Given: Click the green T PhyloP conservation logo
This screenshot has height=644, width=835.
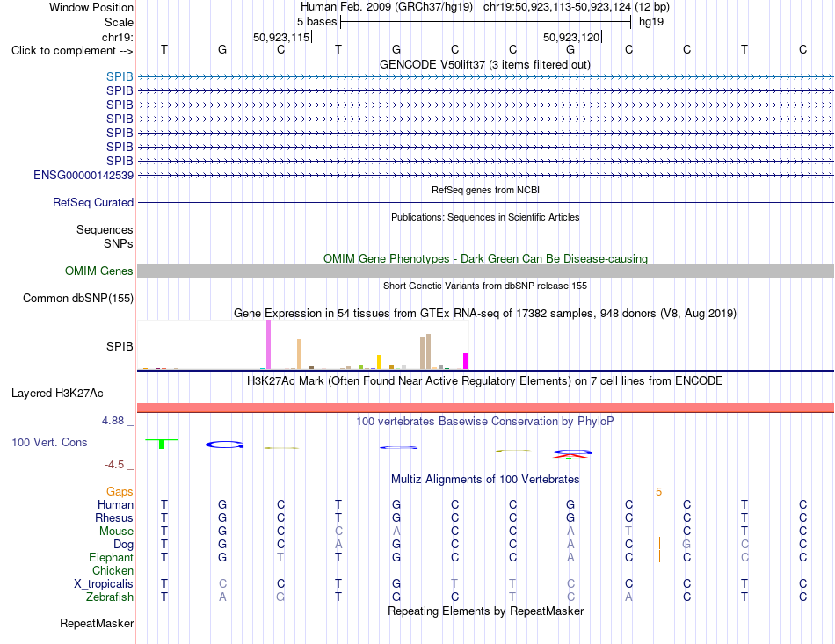Looking at the screenshot, I should 162,444.
